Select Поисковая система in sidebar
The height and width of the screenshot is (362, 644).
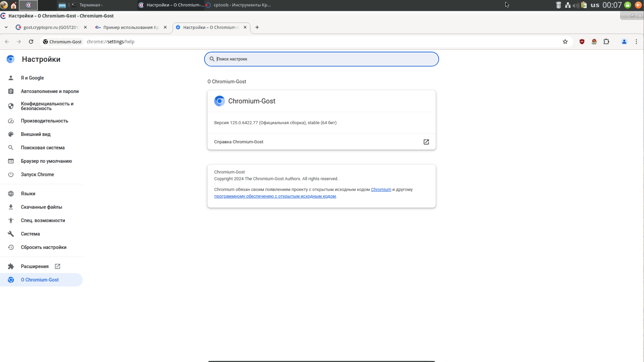point(42,148)
